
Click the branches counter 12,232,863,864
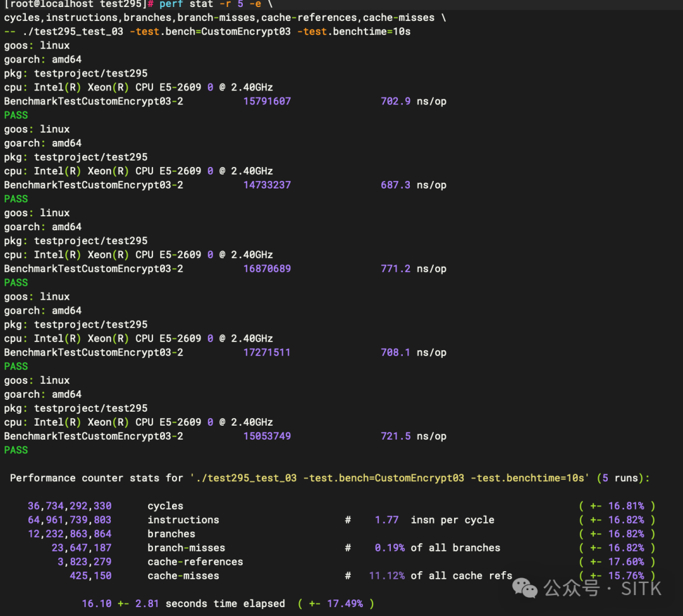[68, 533]
